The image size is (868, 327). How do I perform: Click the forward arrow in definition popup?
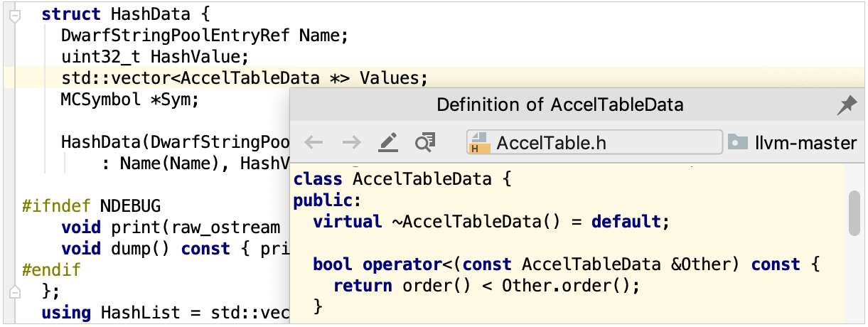click(x=351, y=143)
